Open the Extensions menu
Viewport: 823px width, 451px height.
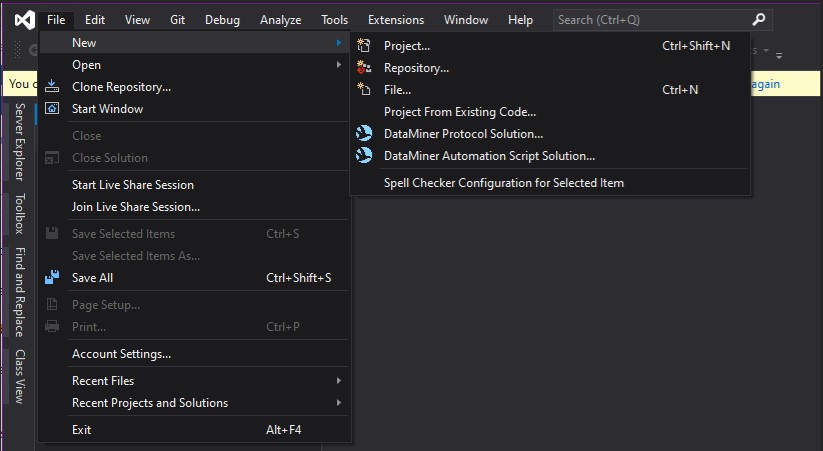[396, 20]
